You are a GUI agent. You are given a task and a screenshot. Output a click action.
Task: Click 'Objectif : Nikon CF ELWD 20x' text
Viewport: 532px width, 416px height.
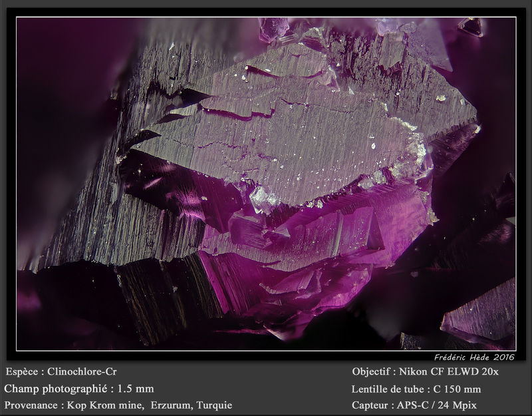coord(425,371)
